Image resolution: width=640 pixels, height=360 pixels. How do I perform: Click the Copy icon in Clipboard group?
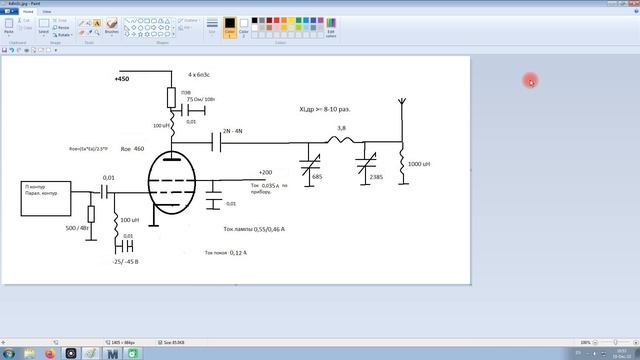click(20, 28)
